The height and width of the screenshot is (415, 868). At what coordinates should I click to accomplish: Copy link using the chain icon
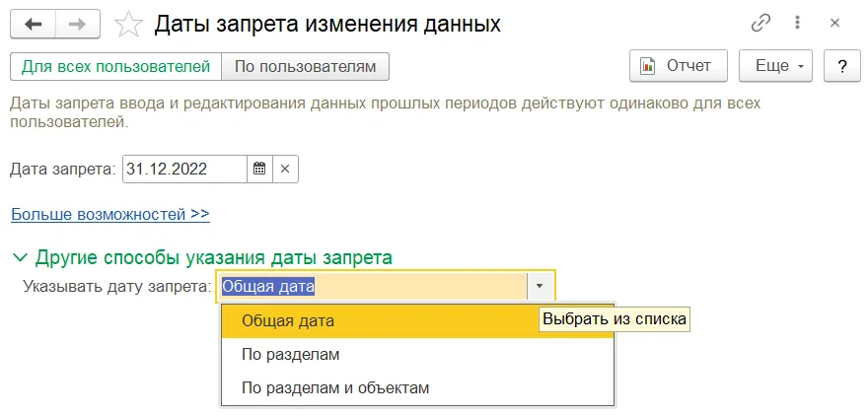click(x=760, y=24)
